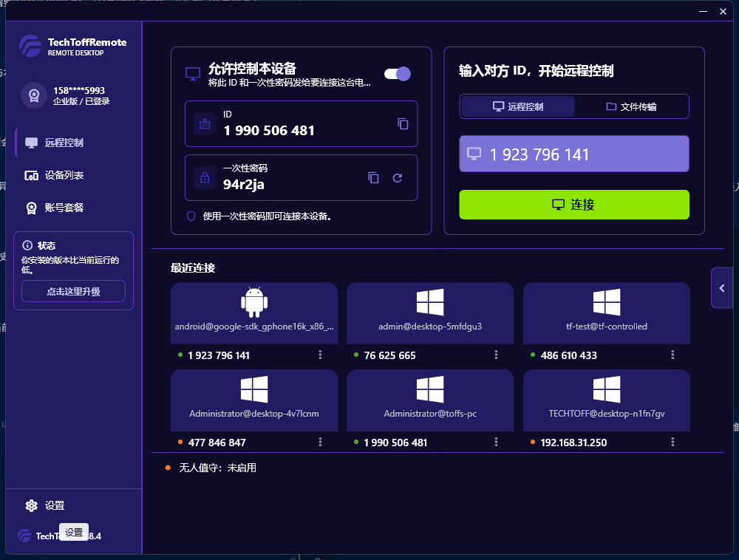Viewport: 739px width, 560px height.
Task: Click the recent connection ID 477 846 847
Action: coord(217,443)
